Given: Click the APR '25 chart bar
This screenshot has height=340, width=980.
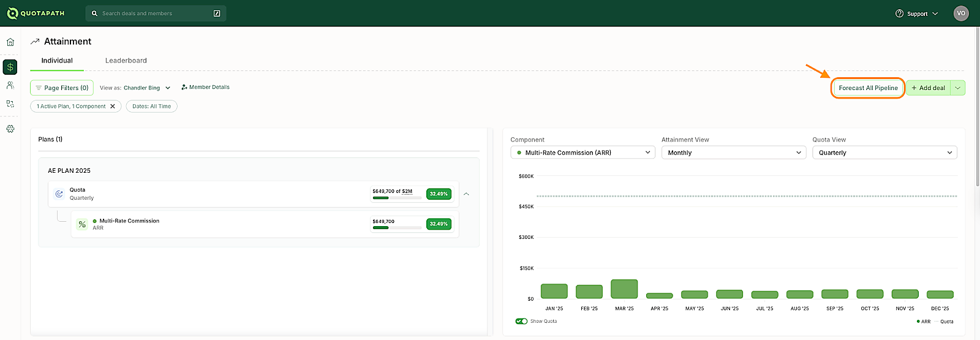Looking at the screenshot, I should [660, 296].
